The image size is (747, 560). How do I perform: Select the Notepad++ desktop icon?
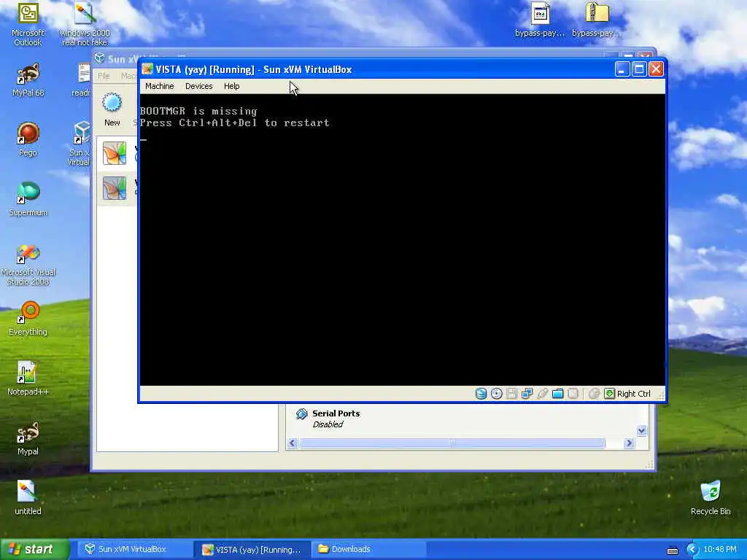(x=28, y=378)
